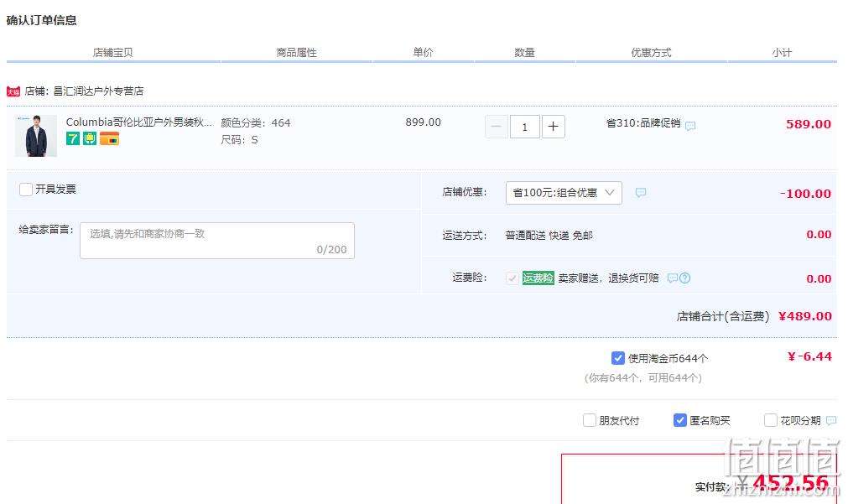Open the comment bubble beside 省310:品牌促销

pyautogui.click(x=690, y=126)
